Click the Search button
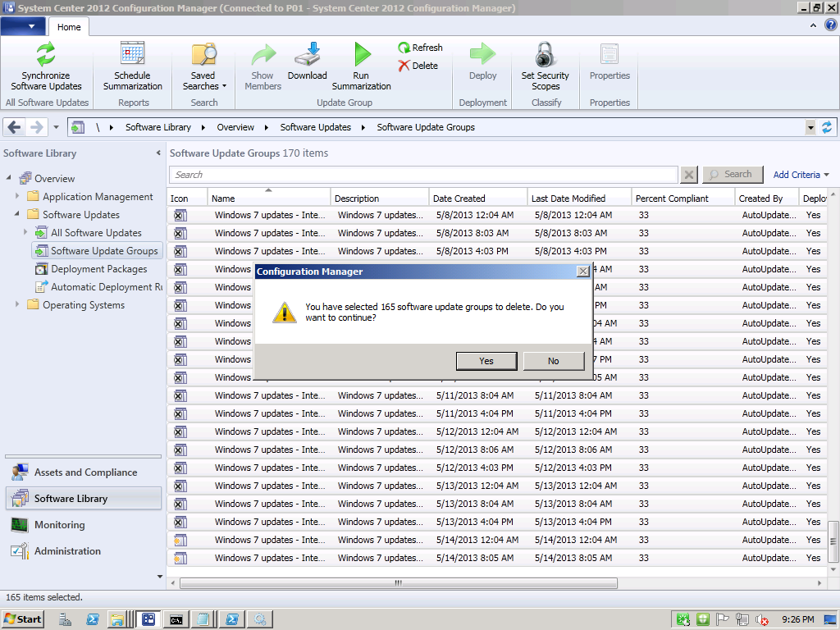The width and height of the screenshot is (840, 630). click(733, 175)
